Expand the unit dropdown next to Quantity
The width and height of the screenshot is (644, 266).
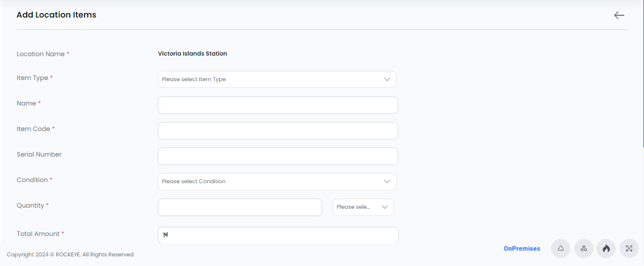tap(363, 208)
